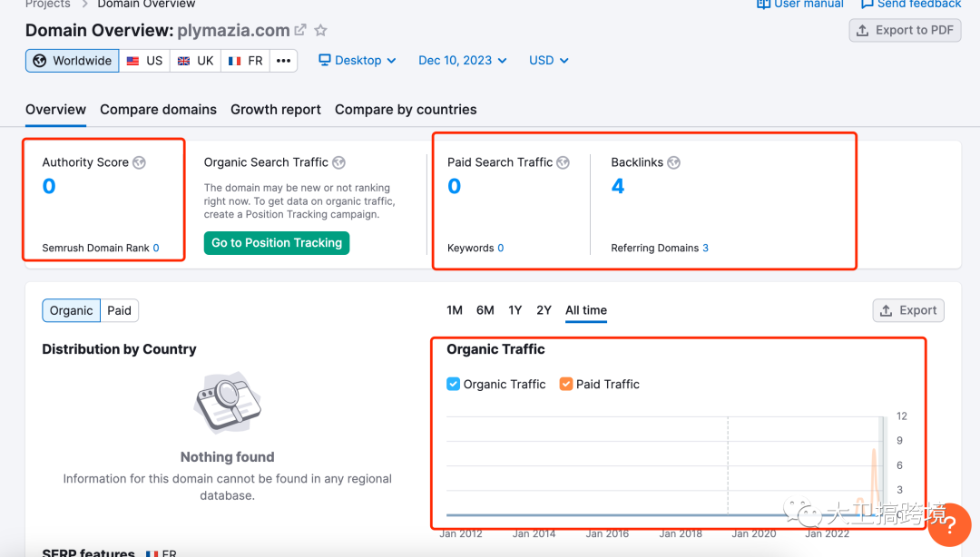Open the USD currency dropdown
Screen dimensions: 980x557
click(549, 61)
